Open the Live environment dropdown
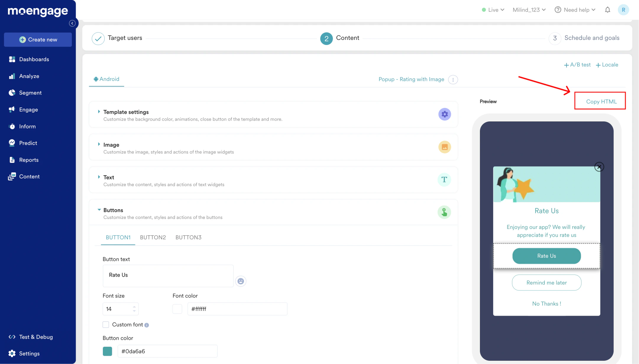Viewport: 639px width, 364px height. click(493, 10)
